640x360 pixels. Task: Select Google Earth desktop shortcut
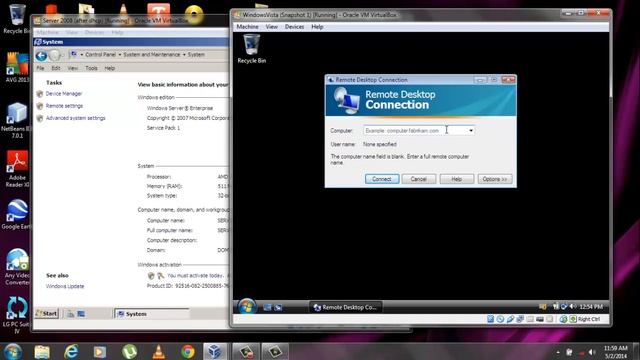coord(16,215)
